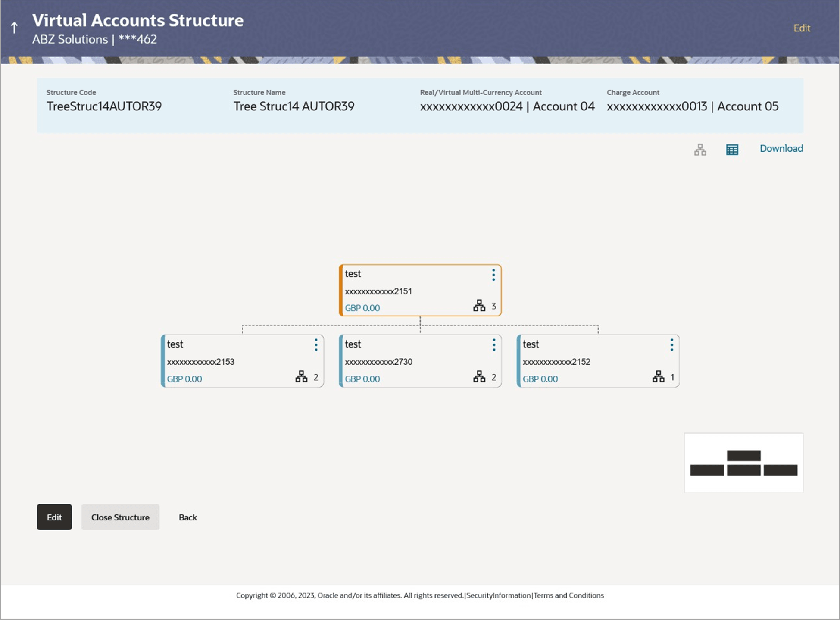The image size is (840, 620).
Task: Click the Edit link in the header
Action: (x=802, y=28)
